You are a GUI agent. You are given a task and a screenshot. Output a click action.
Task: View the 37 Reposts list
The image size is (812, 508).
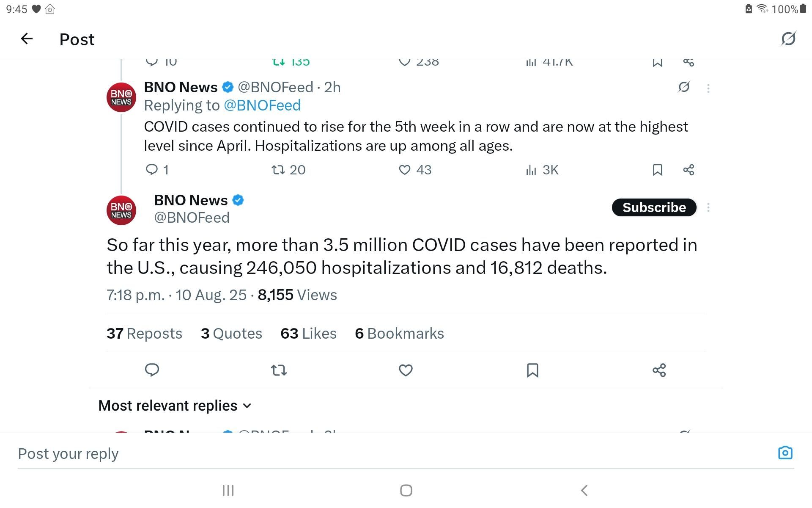pos(144,334)
